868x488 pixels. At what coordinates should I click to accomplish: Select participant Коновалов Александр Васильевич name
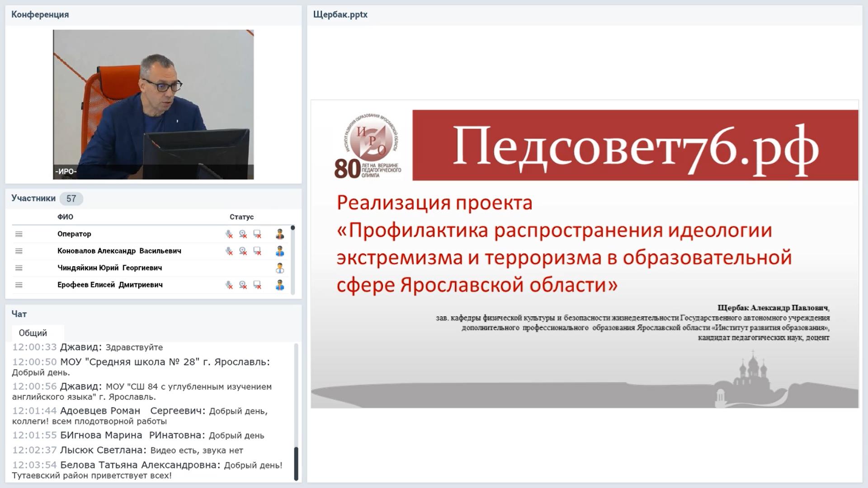click(x=119, y=251)
